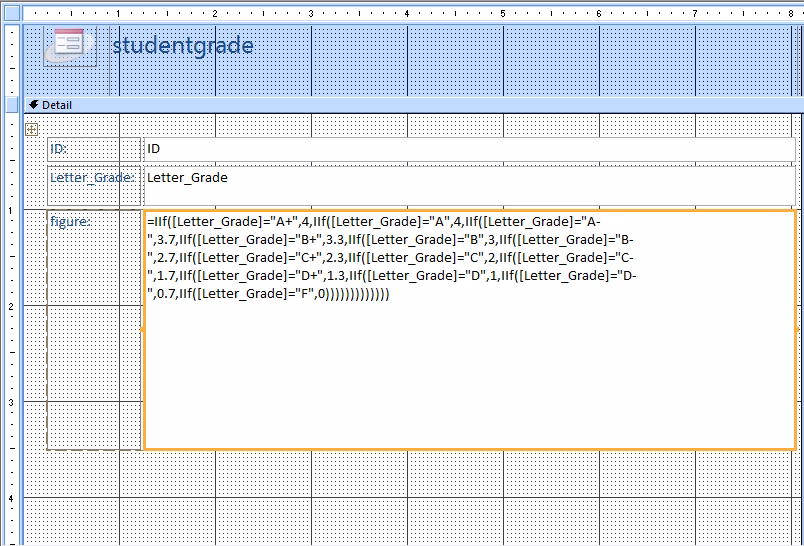Click the horizontal ruler at the 7-inch mark
The height and width of the screenshot is (546, 804).
[x=695, y=14]
